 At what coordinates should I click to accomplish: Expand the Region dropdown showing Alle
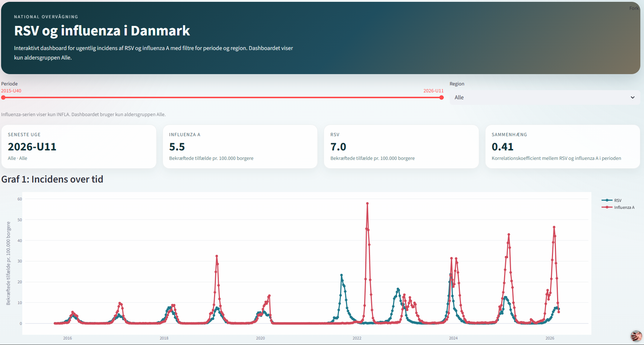click(x=544, y=97)
